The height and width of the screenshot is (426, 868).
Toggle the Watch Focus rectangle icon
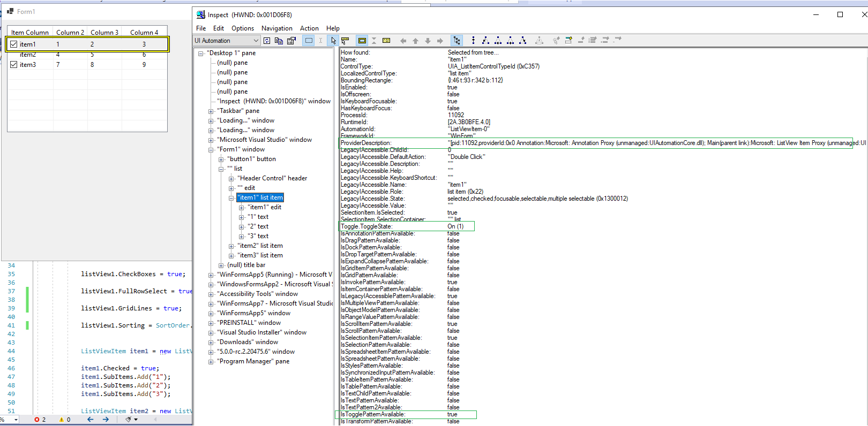(x=309, y=41)
